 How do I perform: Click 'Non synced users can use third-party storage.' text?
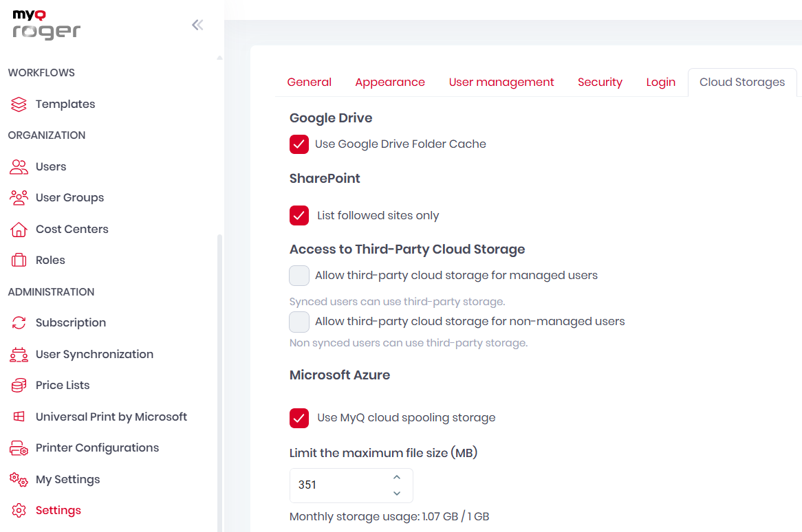pos(409,343)
